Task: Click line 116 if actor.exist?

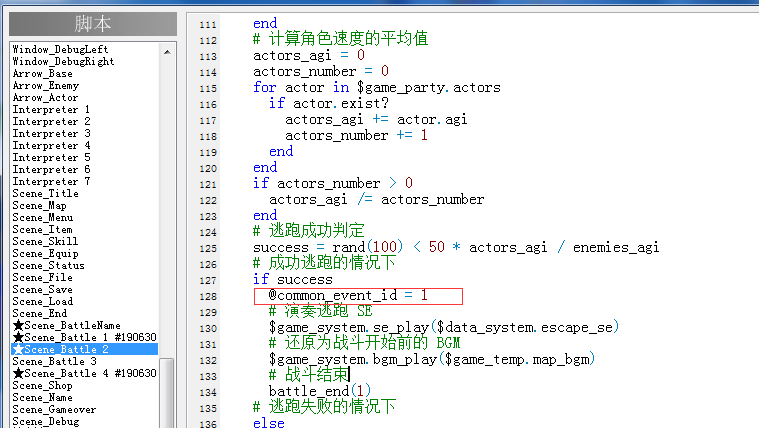Action: pos(329,104)
